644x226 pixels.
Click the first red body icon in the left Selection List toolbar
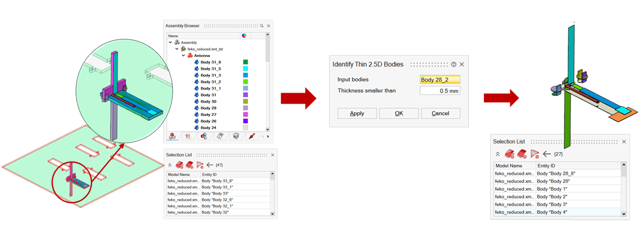[179, 165]
